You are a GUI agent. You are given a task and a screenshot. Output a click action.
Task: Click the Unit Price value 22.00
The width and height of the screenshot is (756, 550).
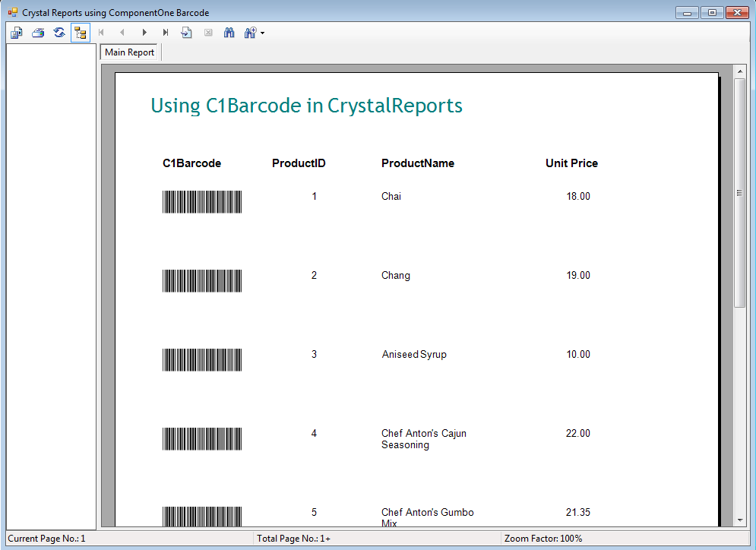pos(577,434)
